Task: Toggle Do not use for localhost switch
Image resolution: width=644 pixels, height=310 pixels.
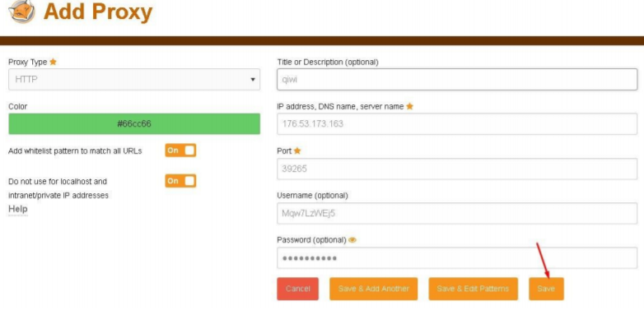Action: (x=180, y=181)
